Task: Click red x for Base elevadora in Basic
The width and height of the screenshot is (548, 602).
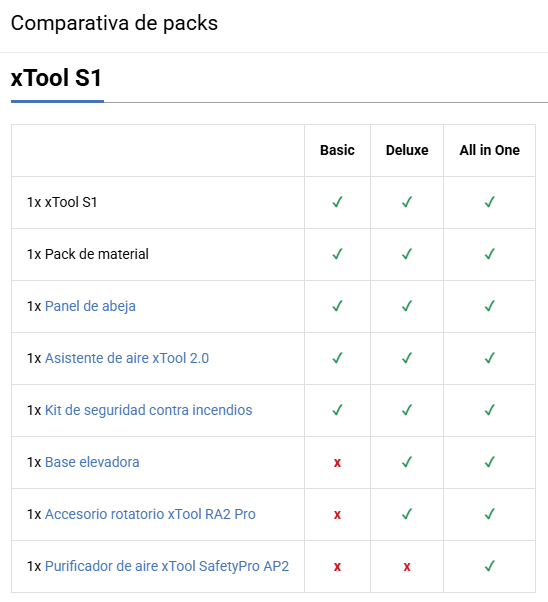Action: (x=337, y=463)
